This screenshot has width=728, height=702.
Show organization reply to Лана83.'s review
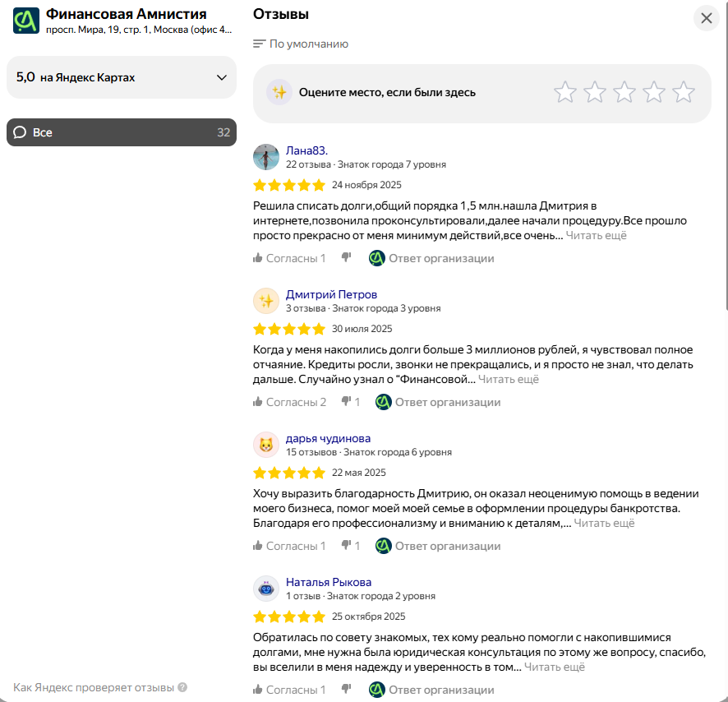[432, 258]
